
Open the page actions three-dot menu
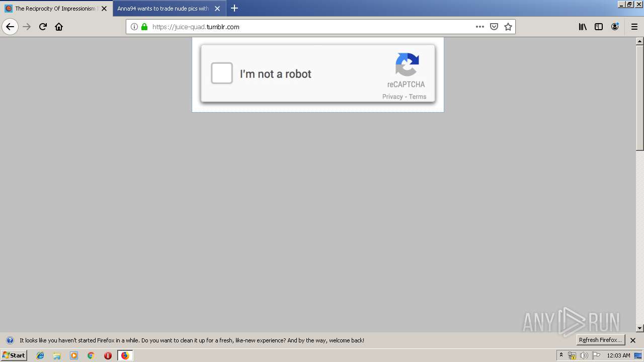[479, 27]
